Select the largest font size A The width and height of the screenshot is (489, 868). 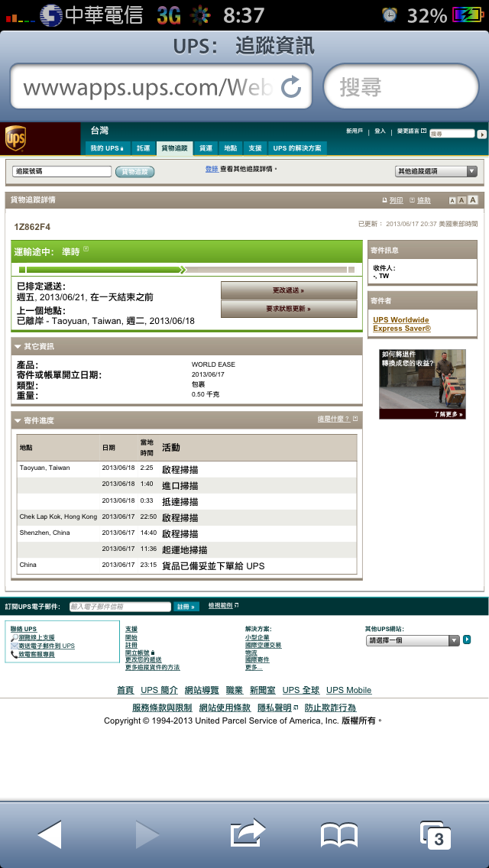tap(473, 200)
